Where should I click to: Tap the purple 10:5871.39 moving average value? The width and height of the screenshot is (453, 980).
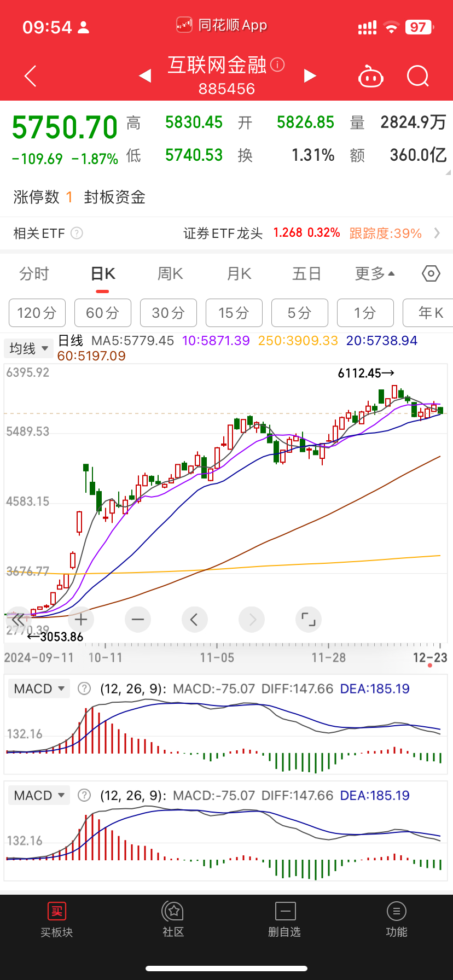tap(216, 341)
